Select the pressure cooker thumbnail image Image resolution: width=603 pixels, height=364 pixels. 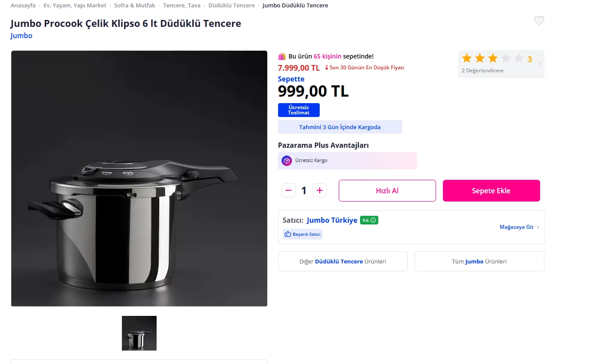pyautogui.click(x=139, y=333)
